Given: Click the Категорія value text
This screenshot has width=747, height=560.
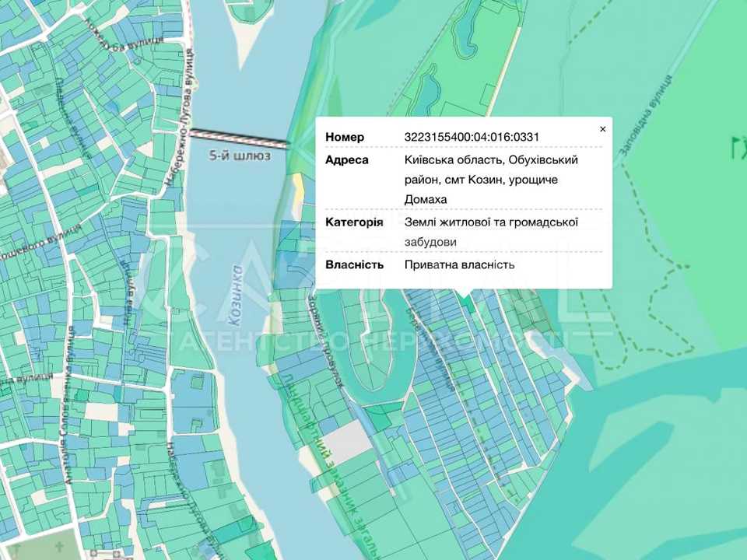Looking at the screenshot, I should click(491, 232).
